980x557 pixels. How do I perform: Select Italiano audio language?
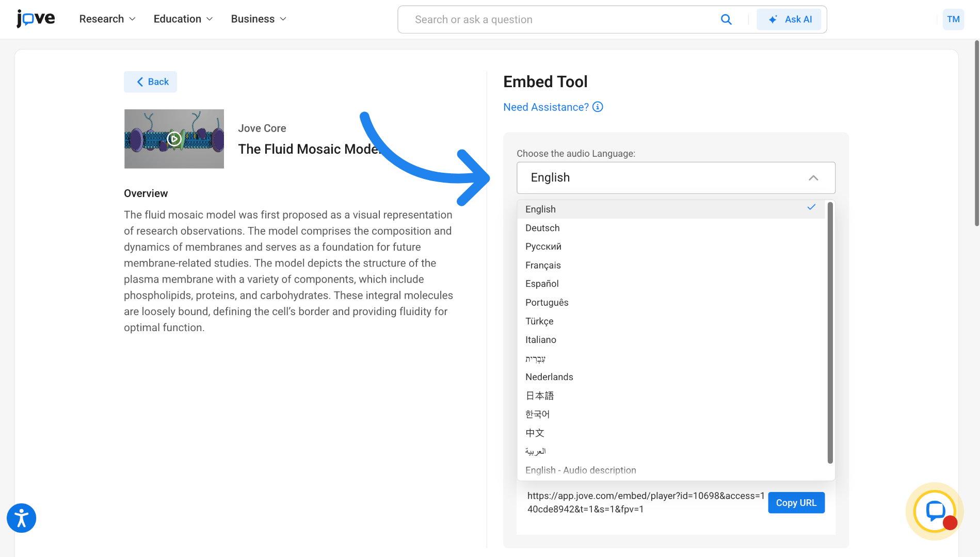pos(671,340)
